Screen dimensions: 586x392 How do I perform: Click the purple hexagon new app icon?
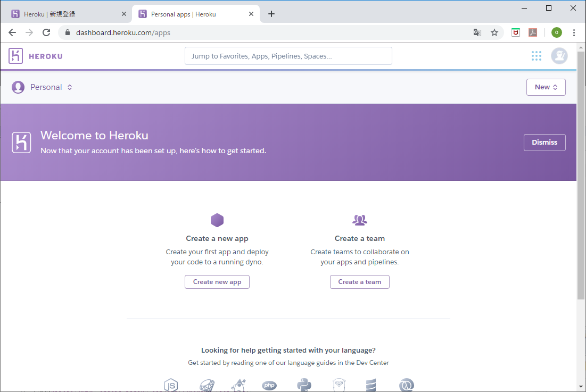coord(217,220)
